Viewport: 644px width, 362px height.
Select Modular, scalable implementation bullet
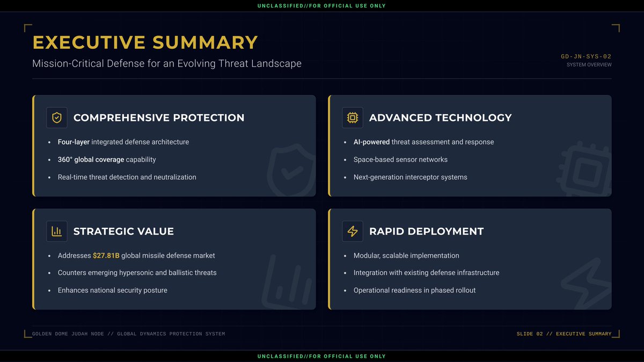pyautogui.click(x=406, y=256)
